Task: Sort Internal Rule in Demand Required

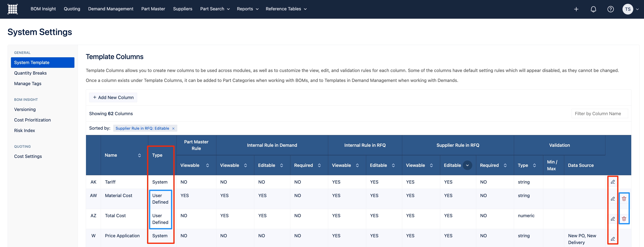Action: point(319,165)
